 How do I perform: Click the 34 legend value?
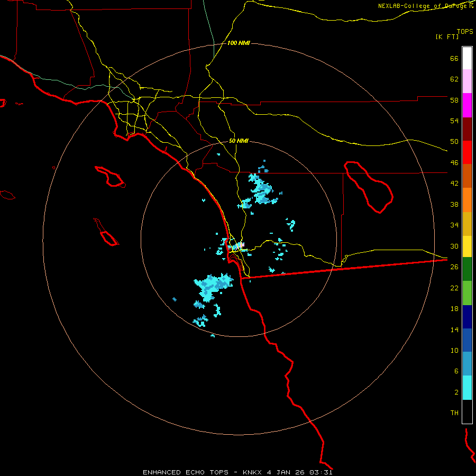454,225
